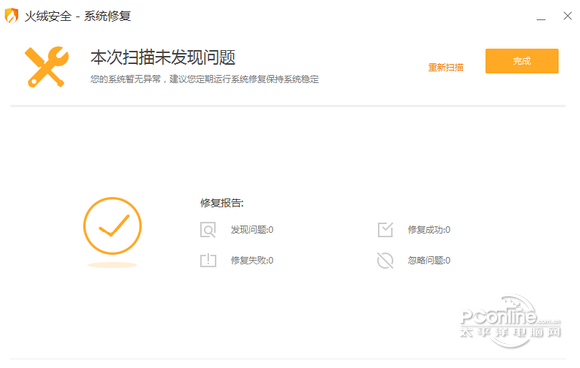Click the orange wrench and screwdriver icon
The width and height of the screenshot is (580, 368).
pos(47,67)
